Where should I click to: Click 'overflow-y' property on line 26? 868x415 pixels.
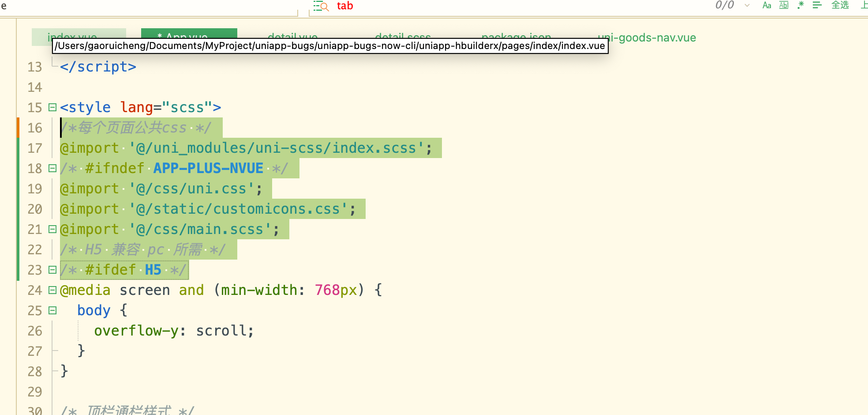pos(136,331)
